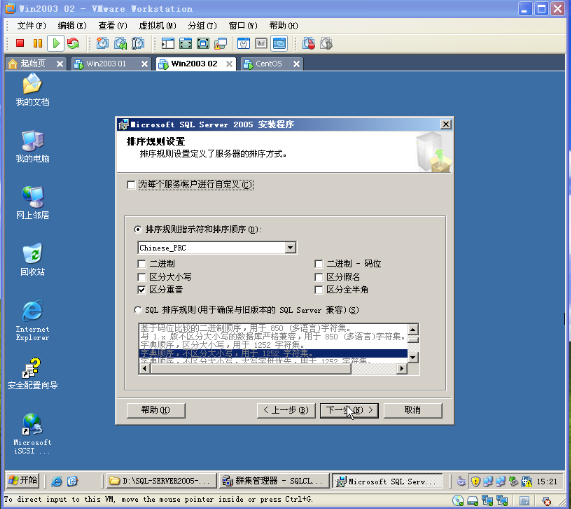The width and height of the screenshot is (571, 509).
Task: Open the Windows menu
Action: tap(243, 25)
